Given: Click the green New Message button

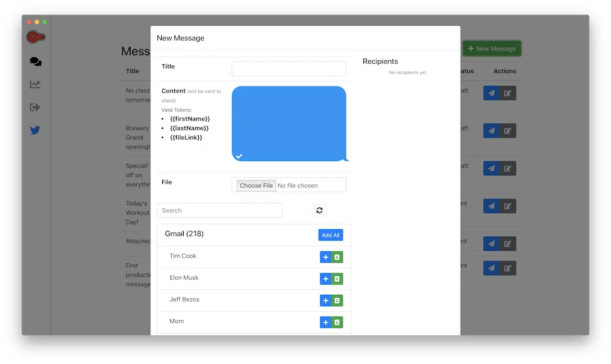Looking at the screenshot, I should 492,48.
